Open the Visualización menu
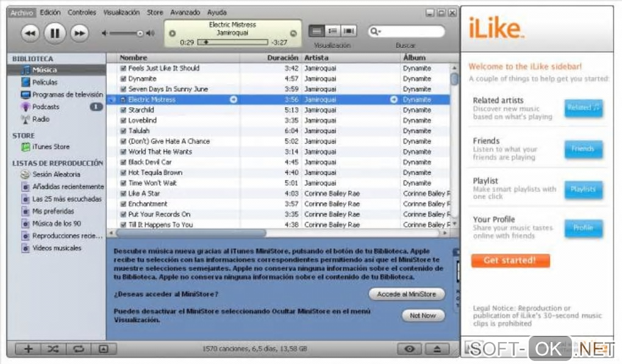Image resolution: width=622 pixels, height=364 pixels. point(121,13)
